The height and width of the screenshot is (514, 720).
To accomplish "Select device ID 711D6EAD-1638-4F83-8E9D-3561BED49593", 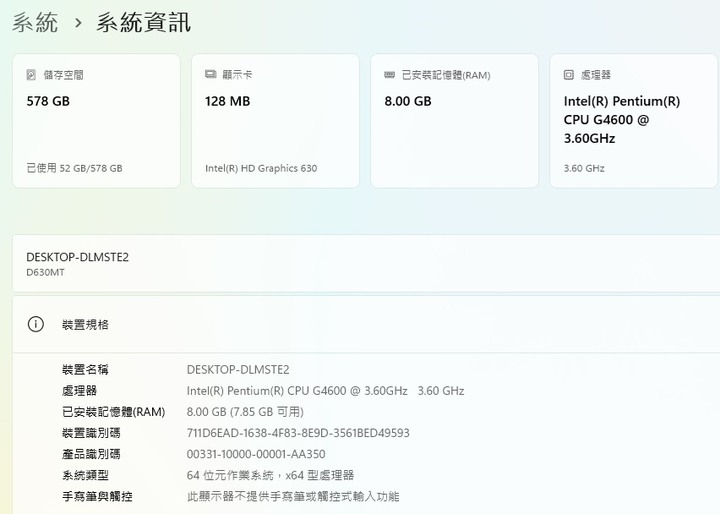I will tap(298, 433).
